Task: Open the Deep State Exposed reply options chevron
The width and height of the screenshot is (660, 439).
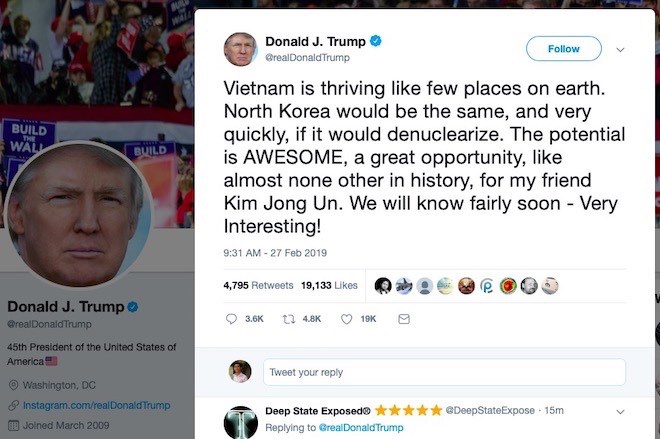Action: pyautogui.click(x=620, y=412)
